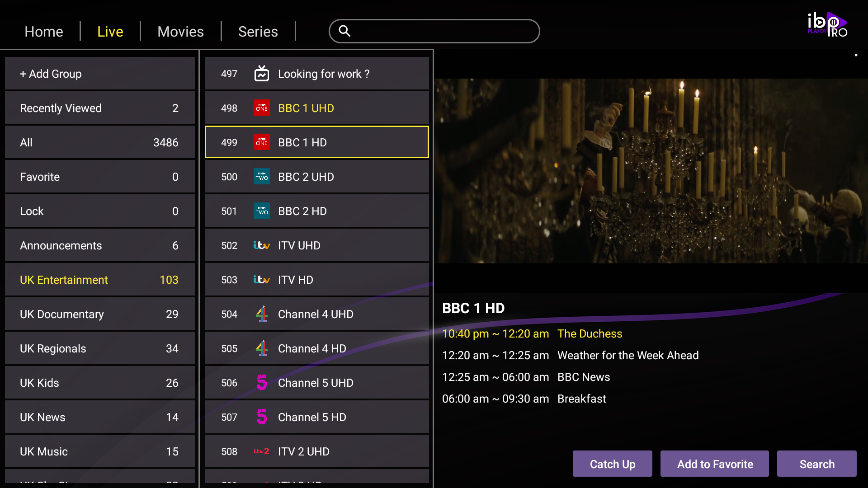868x488 pixels.
Task: Open the Series tab
Action: point(258,32)
